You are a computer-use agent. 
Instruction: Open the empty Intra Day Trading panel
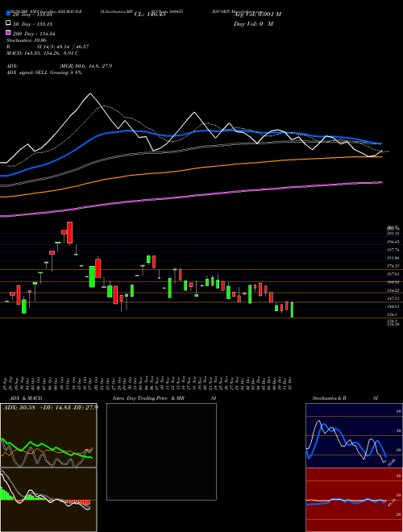161,451
